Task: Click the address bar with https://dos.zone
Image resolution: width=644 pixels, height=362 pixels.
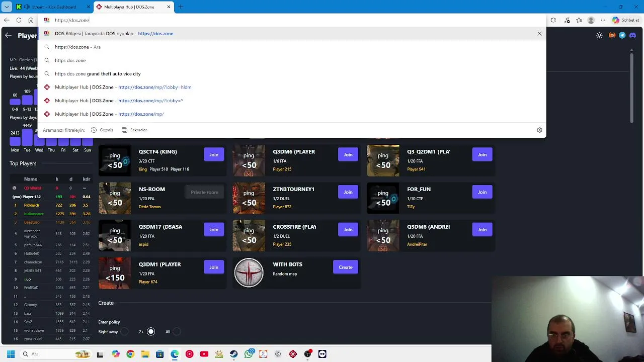Action: (x=292, y=20)
